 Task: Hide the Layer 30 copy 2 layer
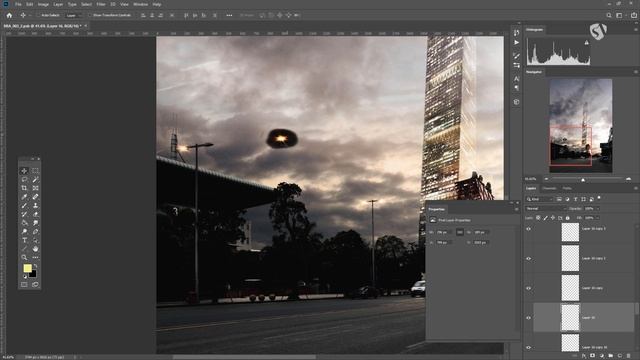point(529,259)
